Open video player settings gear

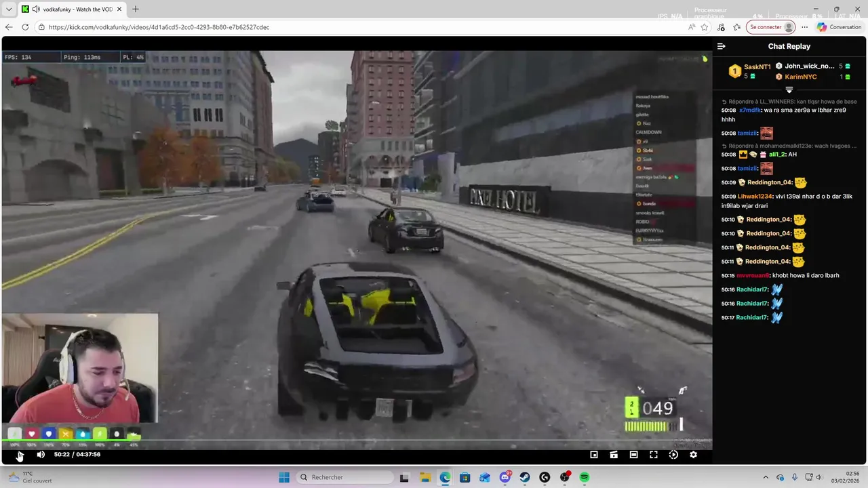pyautogui.click(x=693, y=455)
